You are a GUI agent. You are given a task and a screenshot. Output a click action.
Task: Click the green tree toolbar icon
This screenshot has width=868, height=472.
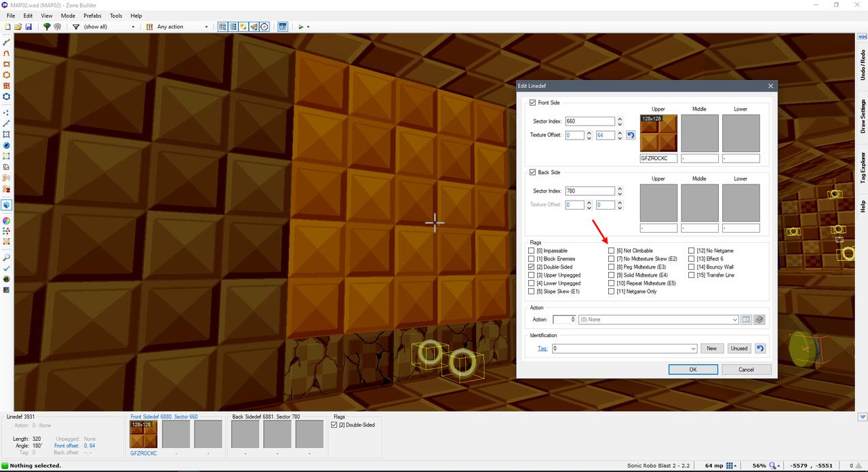[47, 26]
